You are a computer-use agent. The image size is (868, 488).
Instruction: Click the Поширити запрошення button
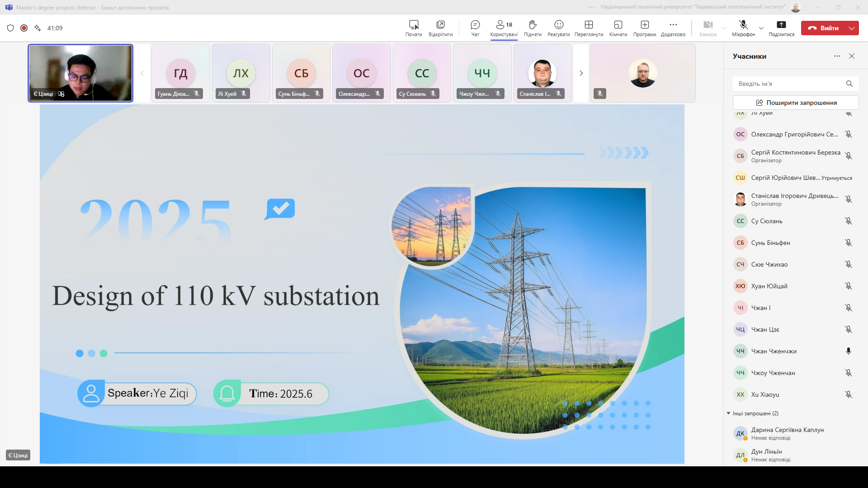click(x=796, y=103)
